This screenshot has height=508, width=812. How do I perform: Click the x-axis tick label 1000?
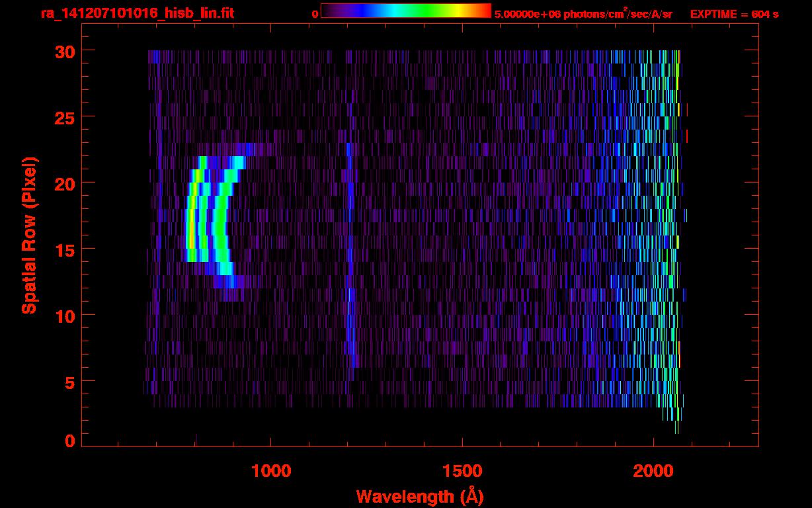tap(271, 471)
